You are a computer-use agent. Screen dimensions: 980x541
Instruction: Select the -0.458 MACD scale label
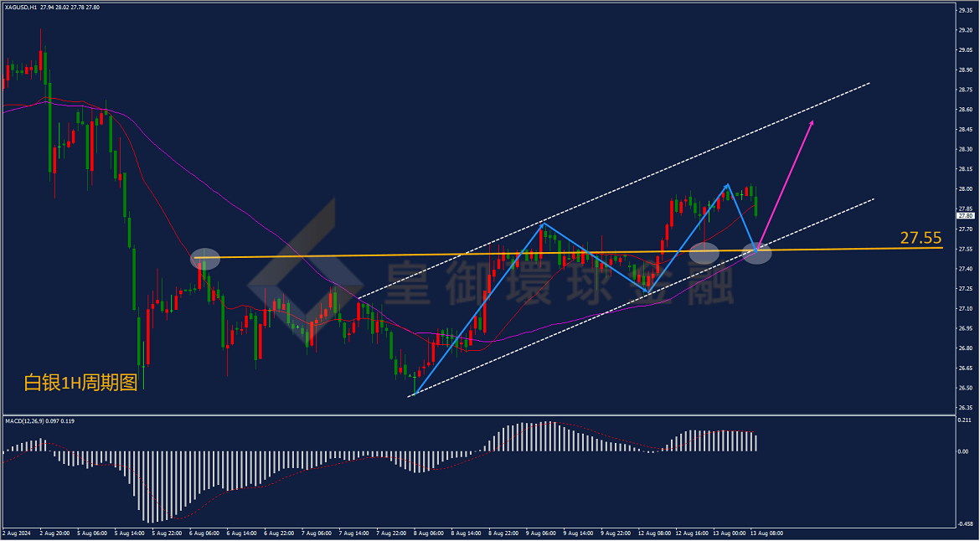click(966, 525)
